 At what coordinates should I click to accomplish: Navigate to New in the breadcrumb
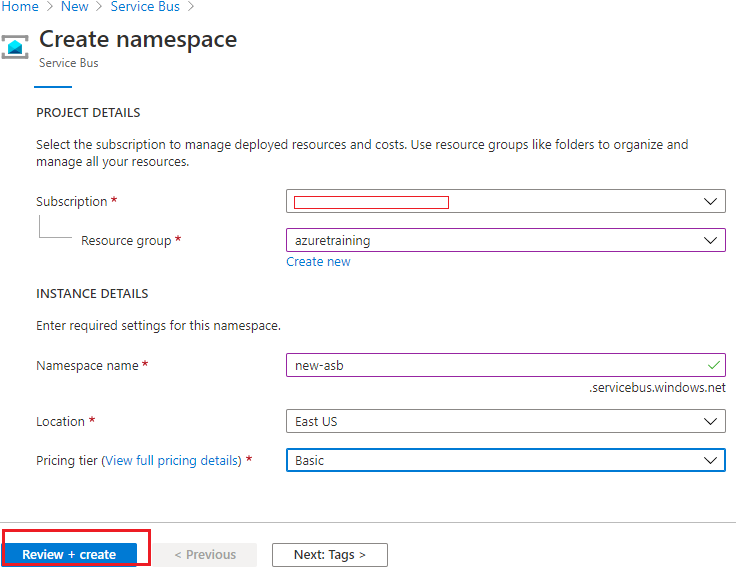74,7
